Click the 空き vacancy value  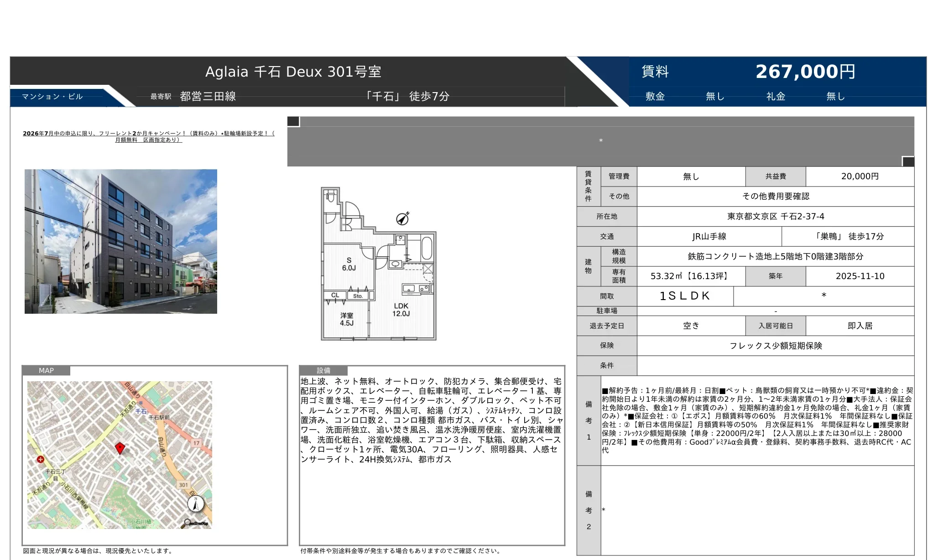coord(691,326)
